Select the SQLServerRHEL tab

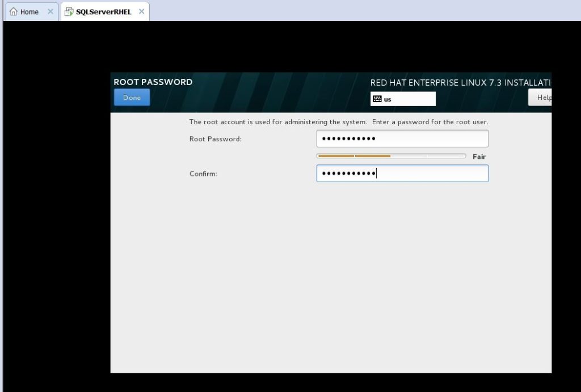coord(103,12)
